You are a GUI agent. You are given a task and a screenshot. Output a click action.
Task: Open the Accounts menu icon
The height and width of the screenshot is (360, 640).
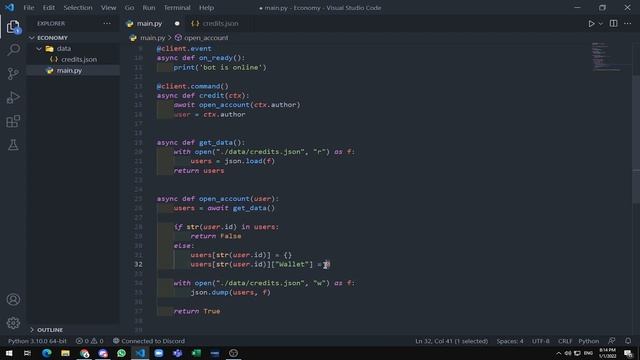(x=13, y=300)
